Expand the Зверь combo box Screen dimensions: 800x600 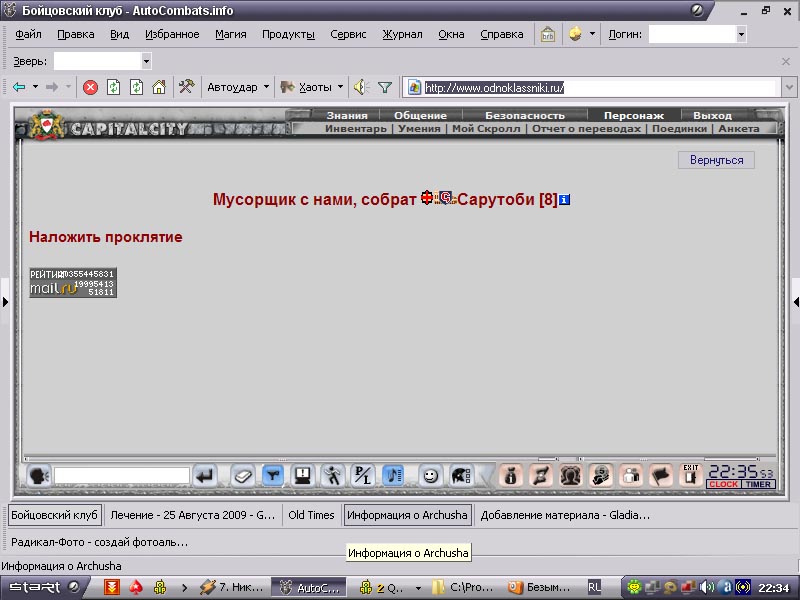[146, 62]
